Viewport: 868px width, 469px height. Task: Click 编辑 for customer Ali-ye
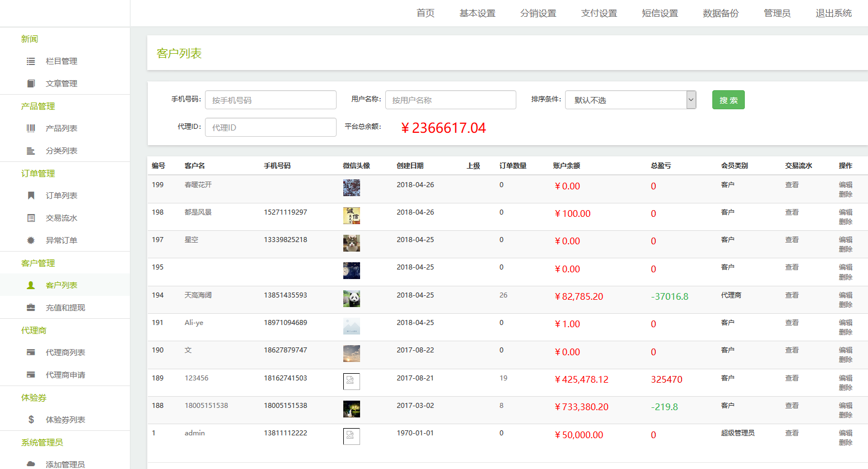point(846,323)
